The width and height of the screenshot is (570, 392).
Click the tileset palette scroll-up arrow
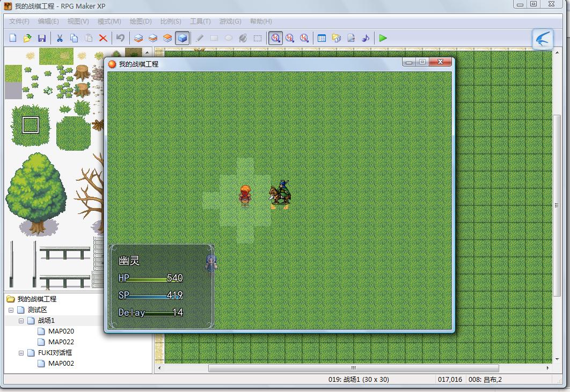point(147,53)
